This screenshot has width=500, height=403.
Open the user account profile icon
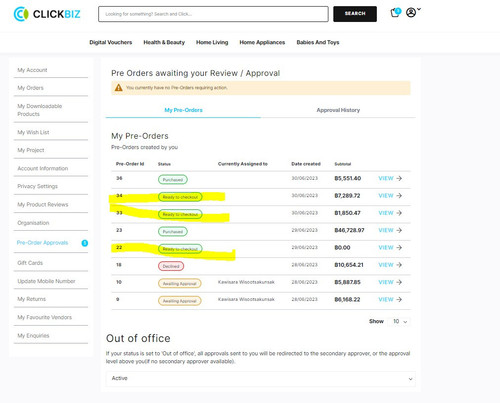click(x=411, y=13)
